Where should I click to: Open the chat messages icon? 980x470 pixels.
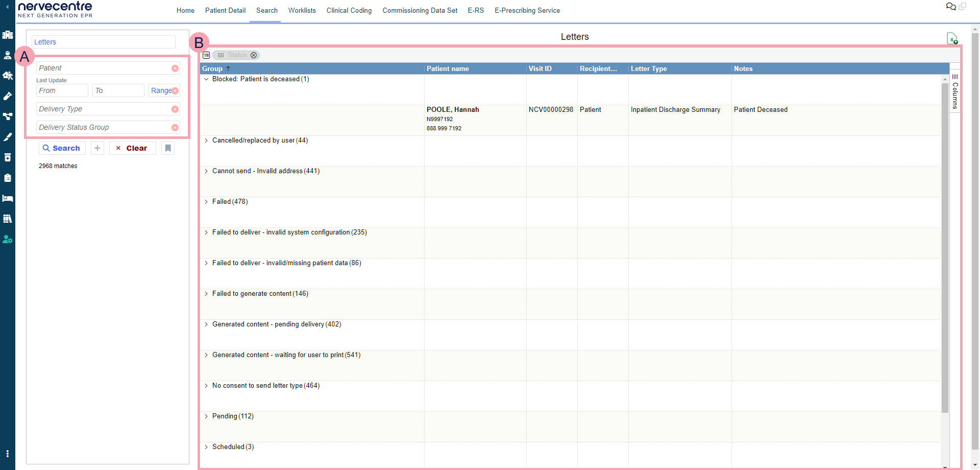tap(950, 7)
